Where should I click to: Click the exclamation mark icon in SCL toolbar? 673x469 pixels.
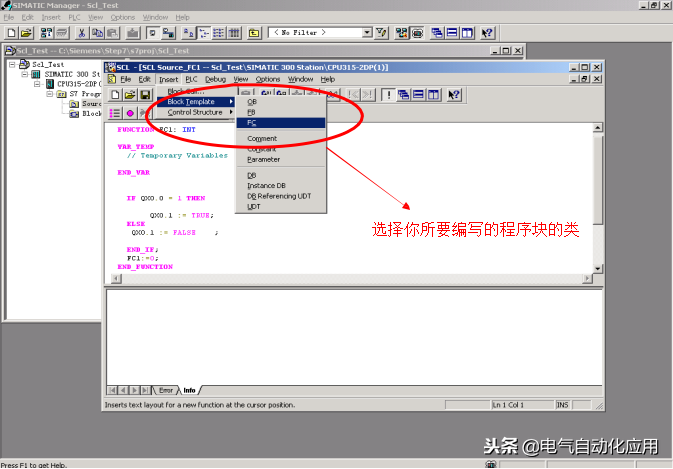click(388, 95)
